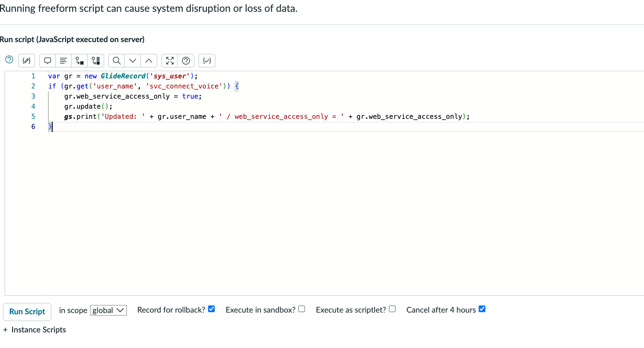Open the scope dropdown showing global
Viewport: 644px width, 348px height.
108,311
